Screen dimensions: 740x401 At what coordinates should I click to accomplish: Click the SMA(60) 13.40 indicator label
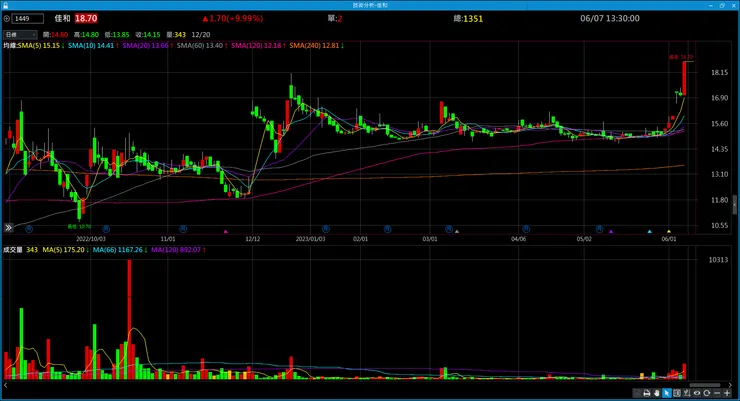pos(202,46)
